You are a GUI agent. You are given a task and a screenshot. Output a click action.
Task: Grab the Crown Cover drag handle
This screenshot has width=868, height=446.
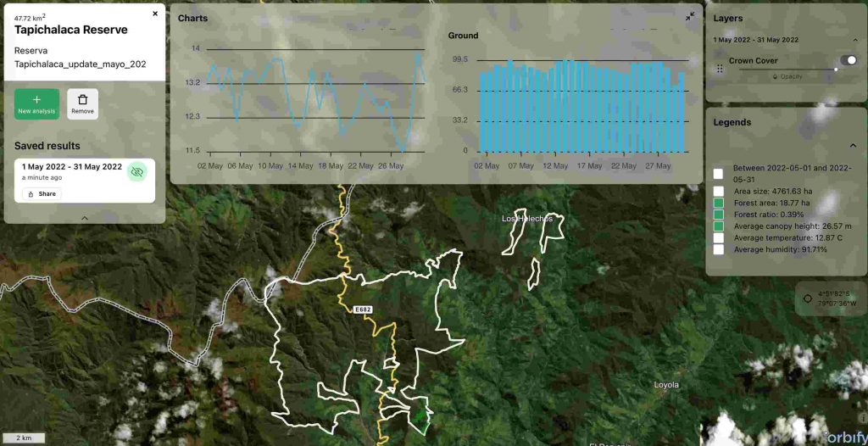point(721,69)
